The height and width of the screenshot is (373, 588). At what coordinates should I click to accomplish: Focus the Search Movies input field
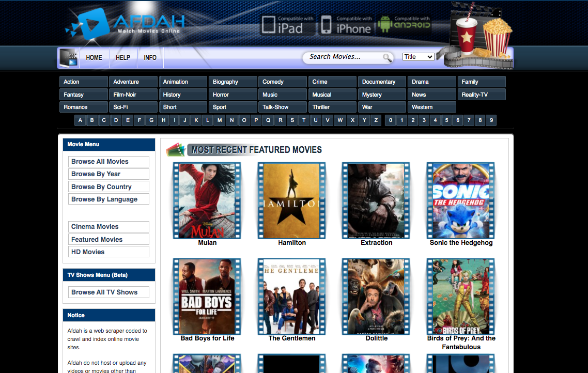(343, 57)
